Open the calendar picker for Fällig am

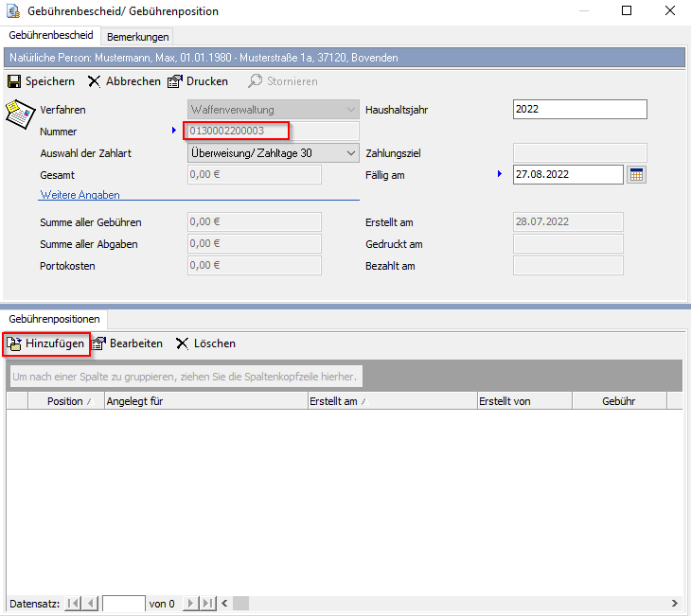coord(636,175)
